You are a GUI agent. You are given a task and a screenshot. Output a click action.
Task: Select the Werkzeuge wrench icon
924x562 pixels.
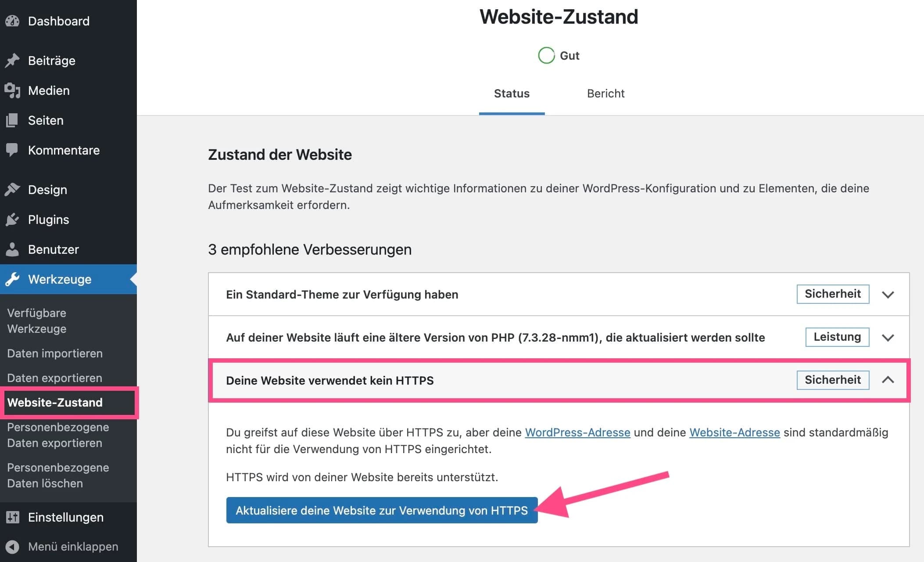(x=12, y=279)
